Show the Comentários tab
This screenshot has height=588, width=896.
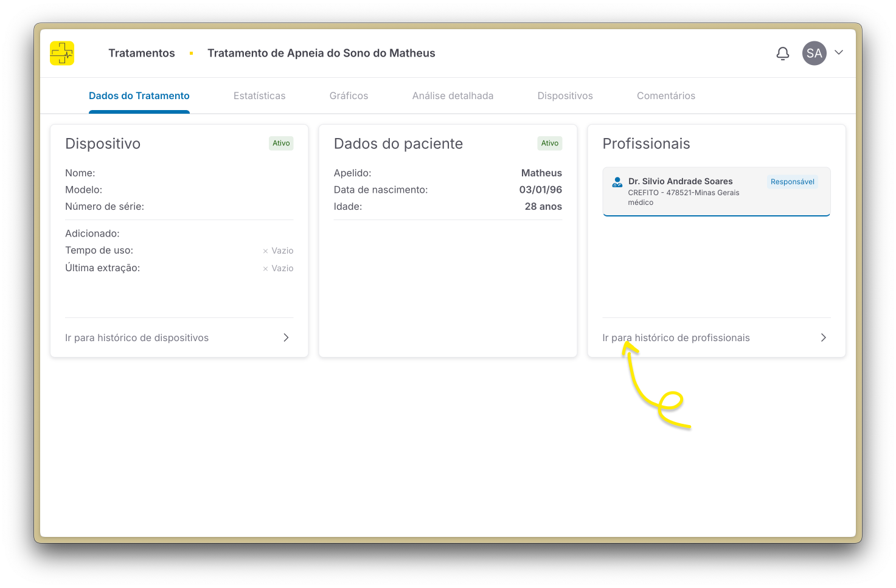pyautogui.click(x=665, y=96)
